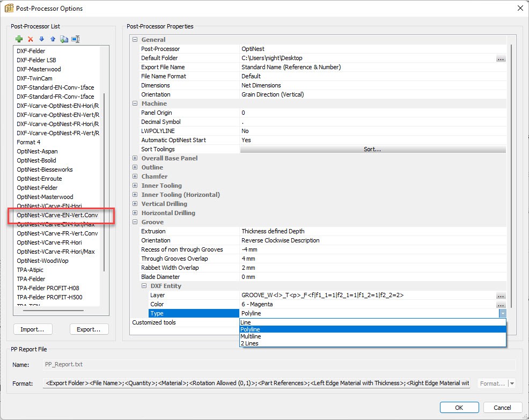Click the Post-Processor Options title bar icon

[9, 8]
